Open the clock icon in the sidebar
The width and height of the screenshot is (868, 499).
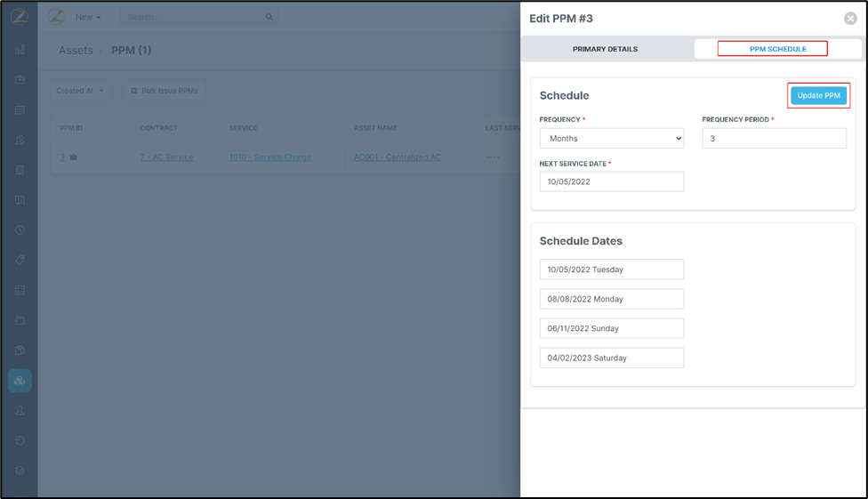pyautogui.click(x=20, y=230)
